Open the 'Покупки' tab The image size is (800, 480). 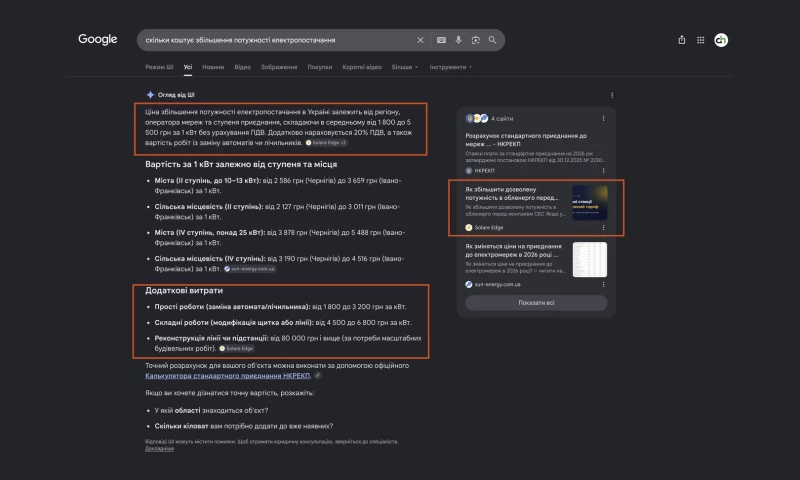(x=319, y=67)
